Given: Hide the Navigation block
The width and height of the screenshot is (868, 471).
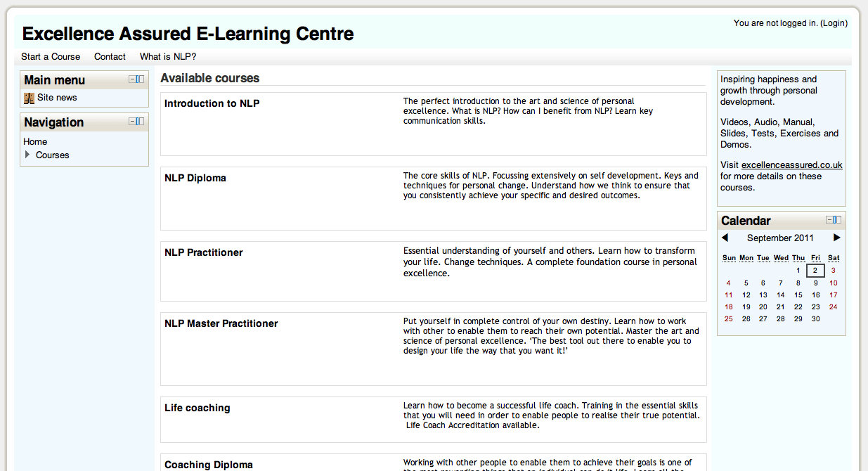Looking at the screenshot, I should coord(131,121).
